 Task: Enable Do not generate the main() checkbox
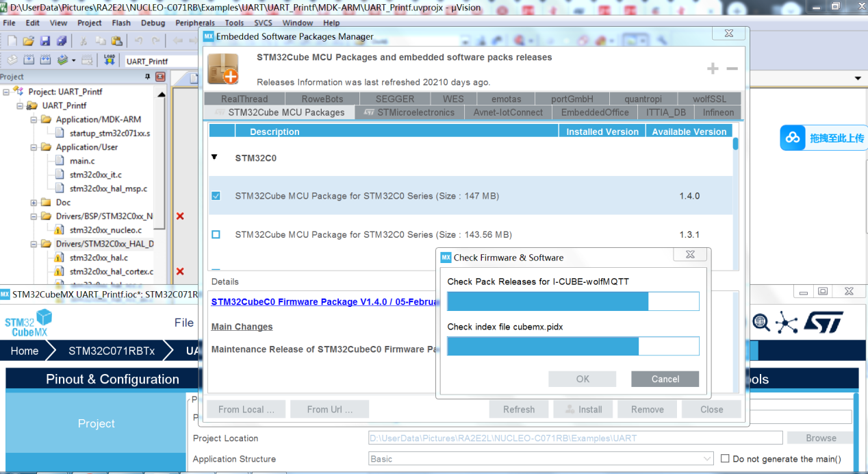(725, 459)
